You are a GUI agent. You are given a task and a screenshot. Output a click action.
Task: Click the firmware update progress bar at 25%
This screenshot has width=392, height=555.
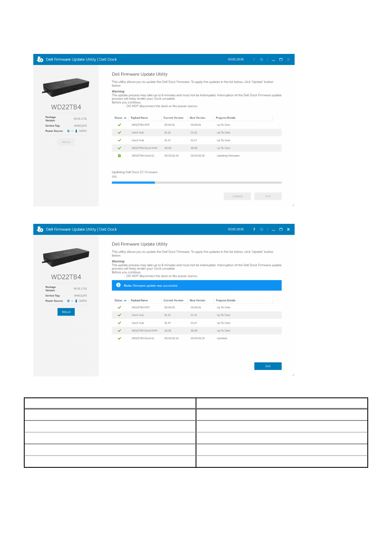pyautogui.click(x=196, y=183)
